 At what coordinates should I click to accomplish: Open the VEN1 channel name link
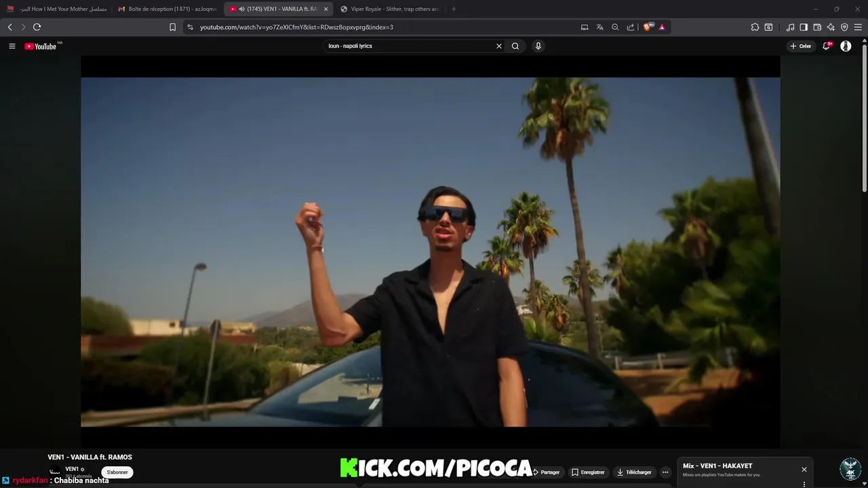(72, 469)
